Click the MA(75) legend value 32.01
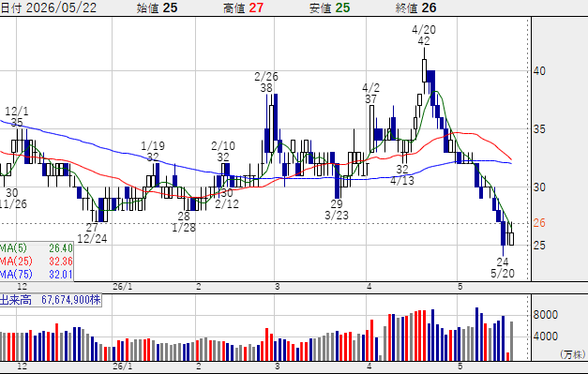This screenshot has height=374, width=588. (x=61, y=275)
